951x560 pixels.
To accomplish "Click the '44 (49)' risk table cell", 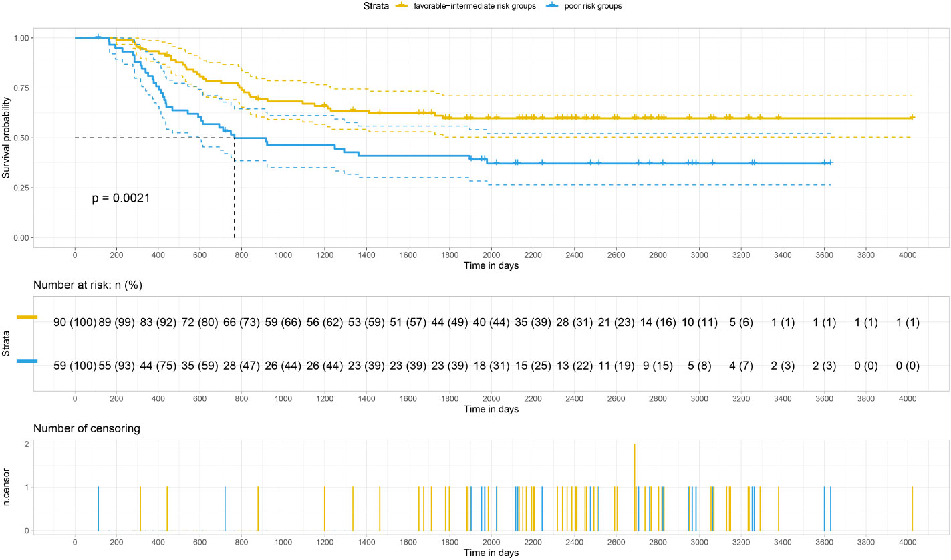I will click(x=450, y=323).
